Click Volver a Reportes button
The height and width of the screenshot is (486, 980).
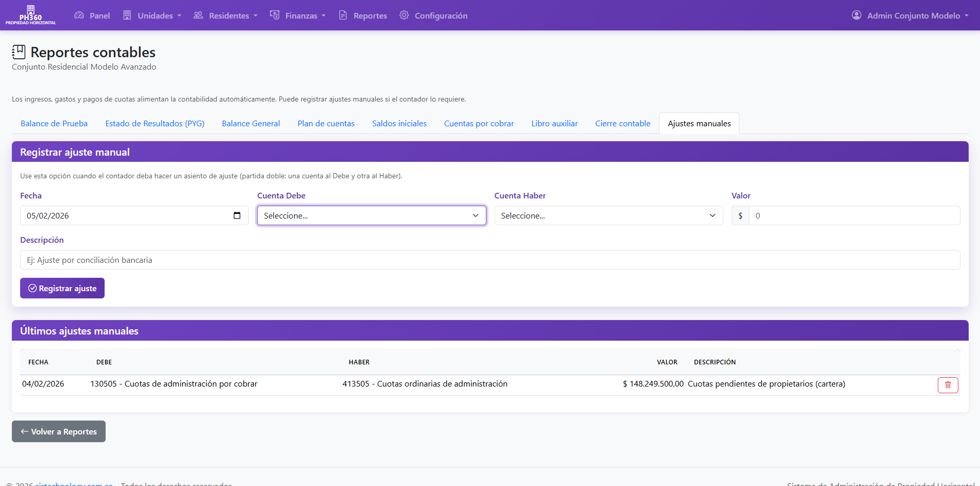59,431
